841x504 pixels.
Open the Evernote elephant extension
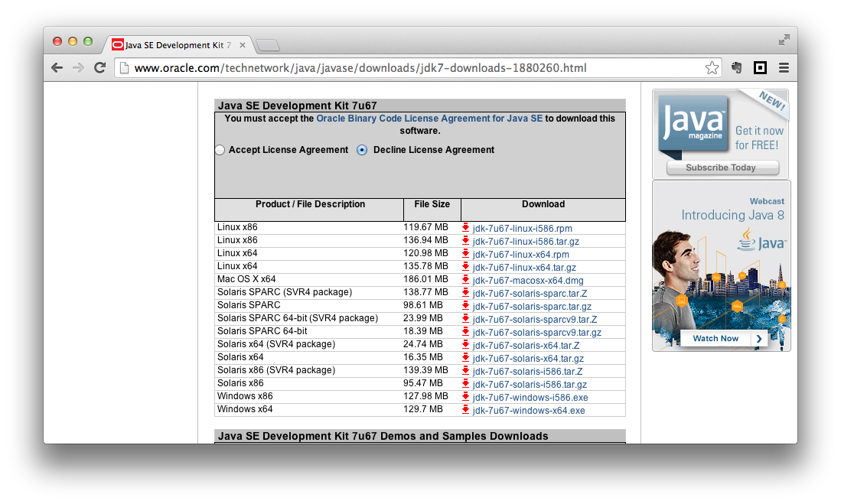[x=736, y=68]
